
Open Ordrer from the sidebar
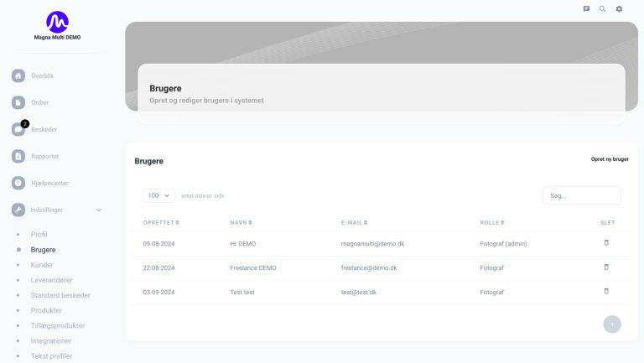click(x=39, y=102)
